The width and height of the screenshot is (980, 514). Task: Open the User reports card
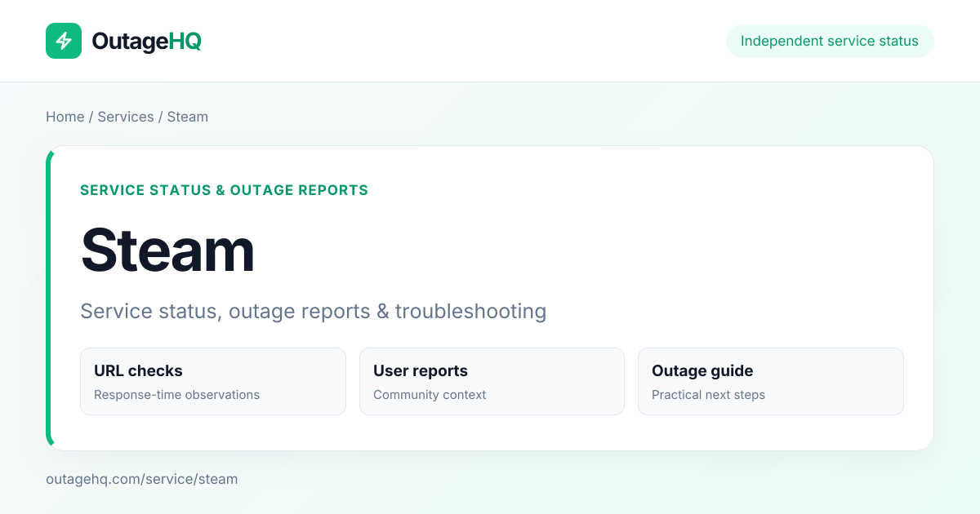tap(492, 381)
